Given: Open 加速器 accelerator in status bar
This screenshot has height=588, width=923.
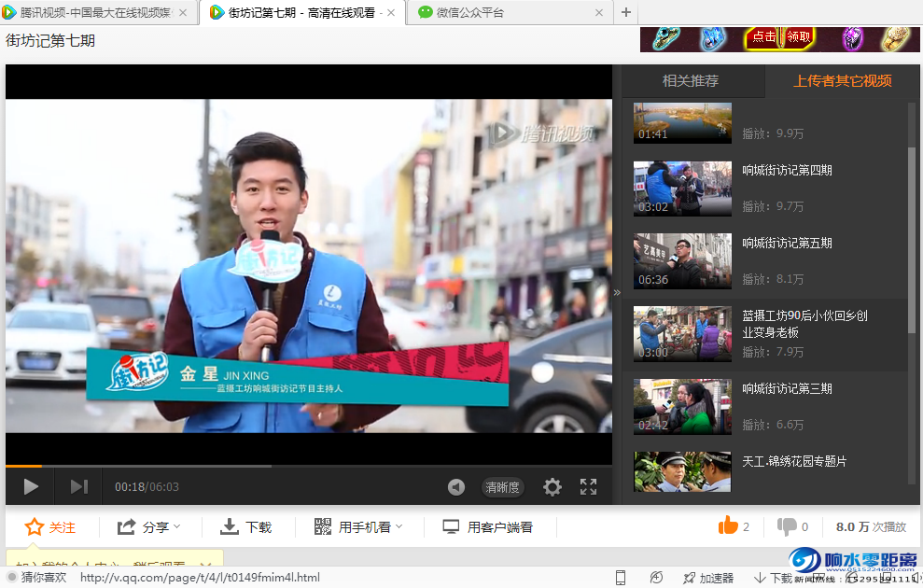Looking at the screenshot, I should click(x=708, y=578).
